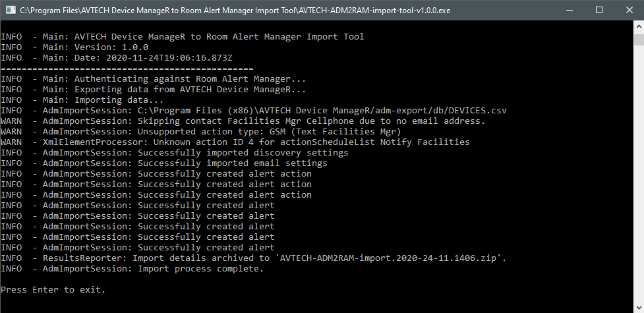Close the AVTECH import tool window
644x313 pixels.
pos(629,10)
